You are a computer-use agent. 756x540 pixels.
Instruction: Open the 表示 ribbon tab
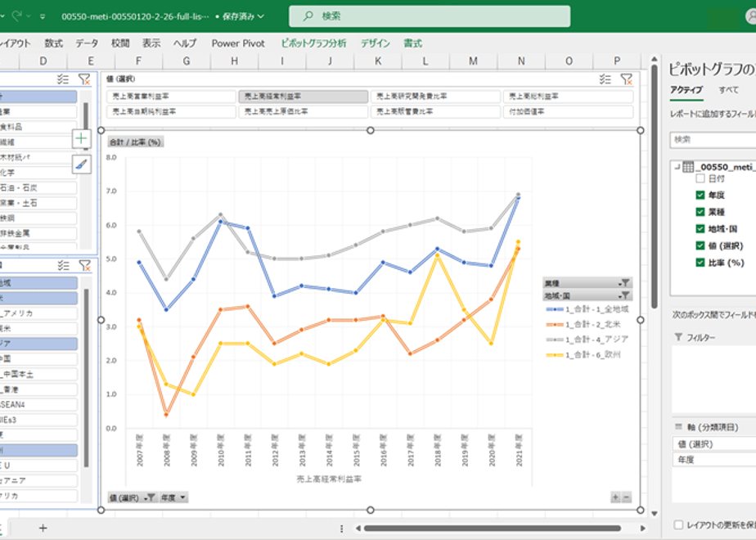coord(151,43)
